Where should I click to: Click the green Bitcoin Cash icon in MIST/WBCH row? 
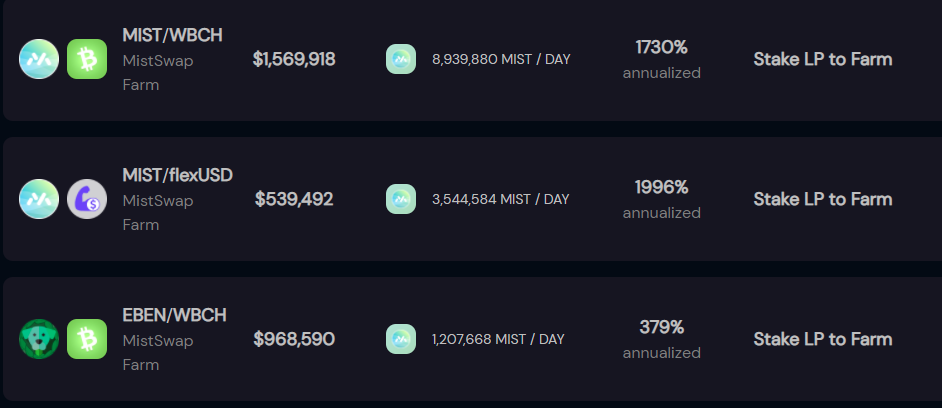pyautogui.click(x=87, y=59)
